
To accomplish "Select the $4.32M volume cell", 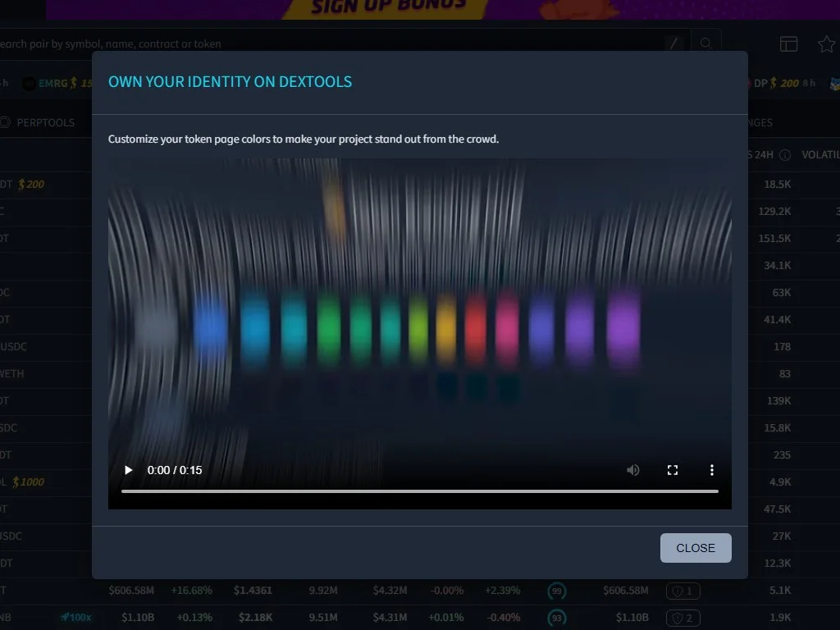I will 390,591.
